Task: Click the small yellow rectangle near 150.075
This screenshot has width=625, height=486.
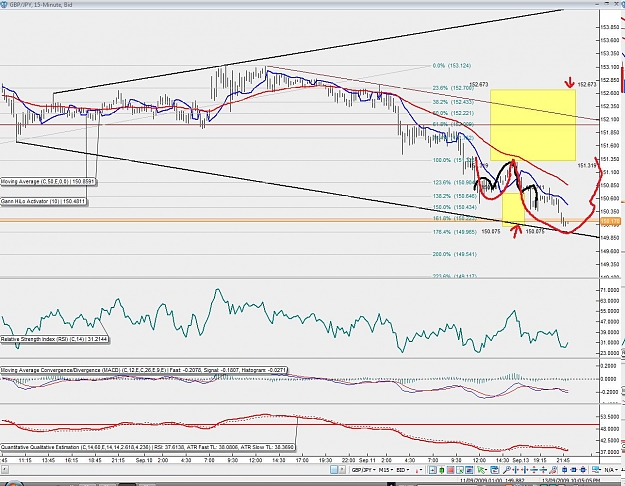Action: 513,210
